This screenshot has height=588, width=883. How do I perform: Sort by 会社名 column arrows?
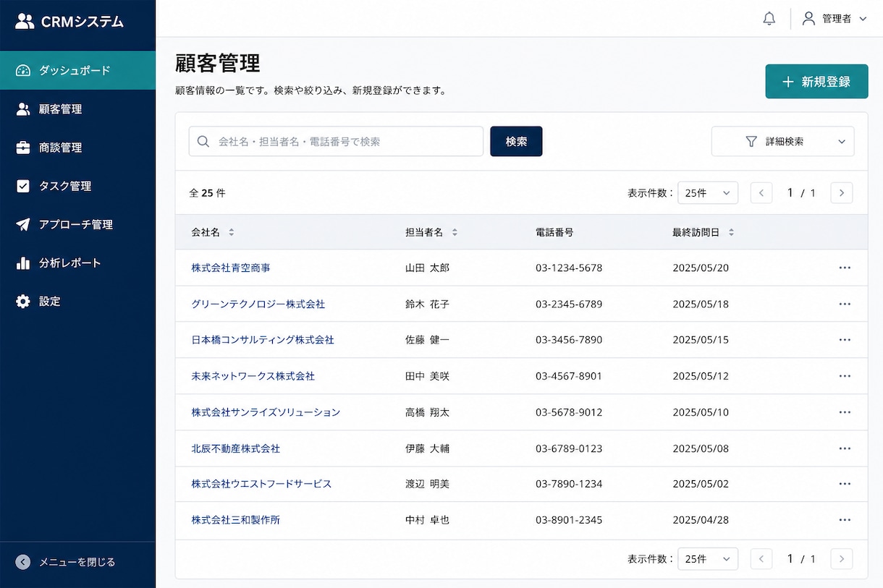[232, 232]
